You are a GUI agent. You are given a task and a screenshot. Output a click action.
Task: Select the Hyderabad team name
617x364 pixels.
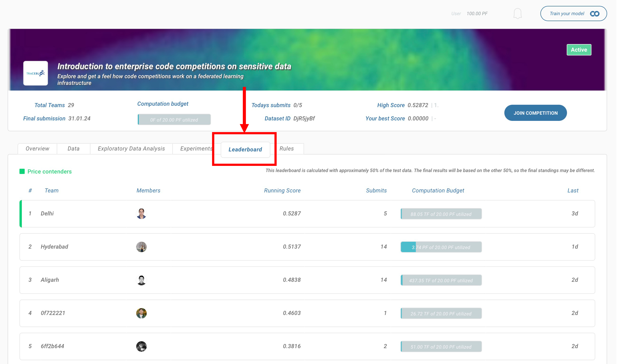[x=54, y=247]
